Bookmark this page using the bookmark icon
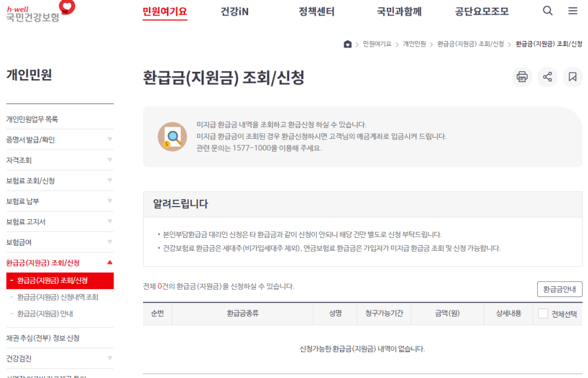Viewport: 588px width, 378px height. 572,77
